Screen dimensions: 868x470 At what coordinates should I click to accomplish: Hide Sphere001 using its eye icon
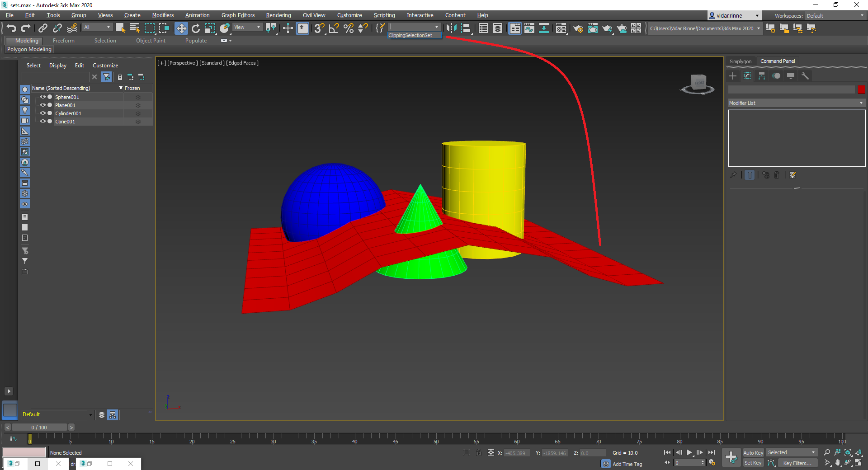tap(43, 97)
